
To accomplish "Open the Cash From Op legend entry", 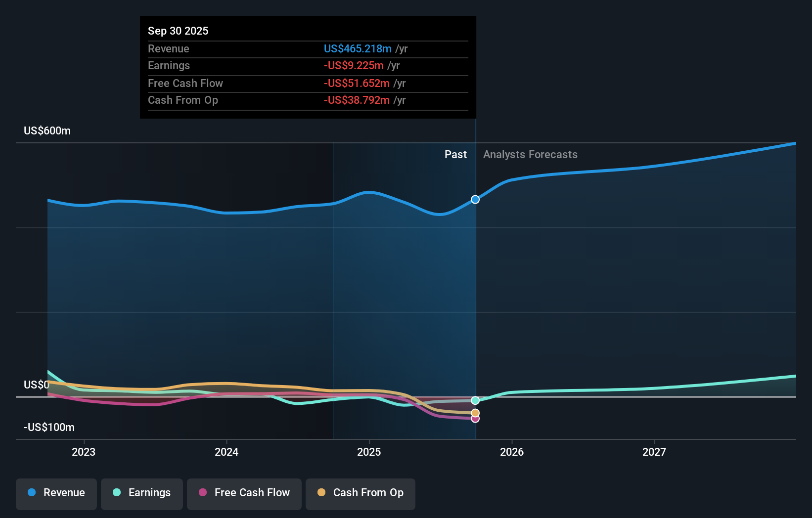I will [360, 493].
